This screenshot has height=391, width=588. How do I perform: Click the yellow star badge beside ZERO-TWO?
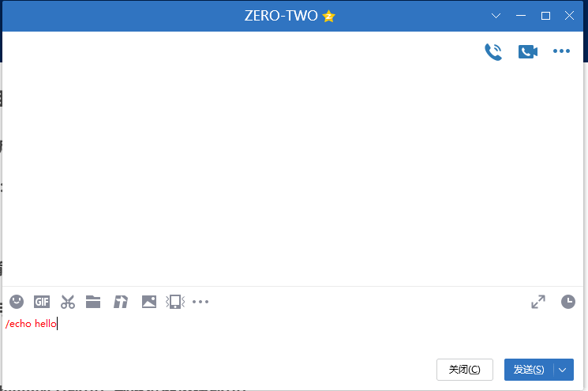tap(328, 16)
